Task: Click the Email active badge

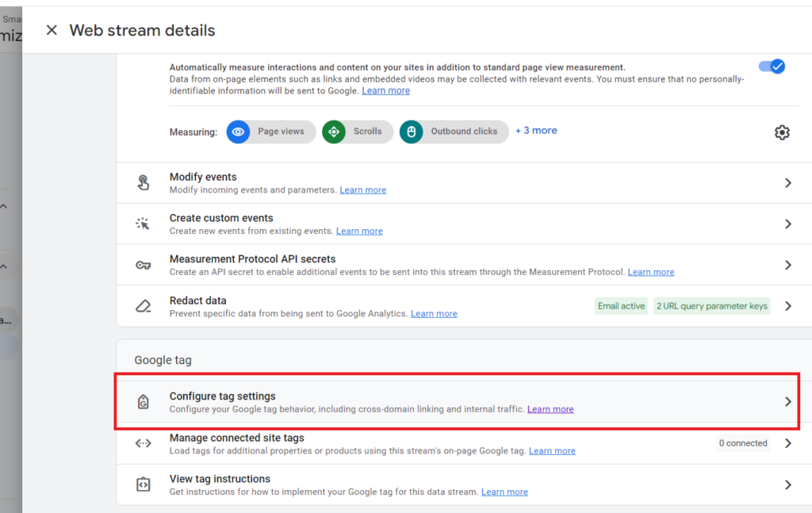Action: 621,306
